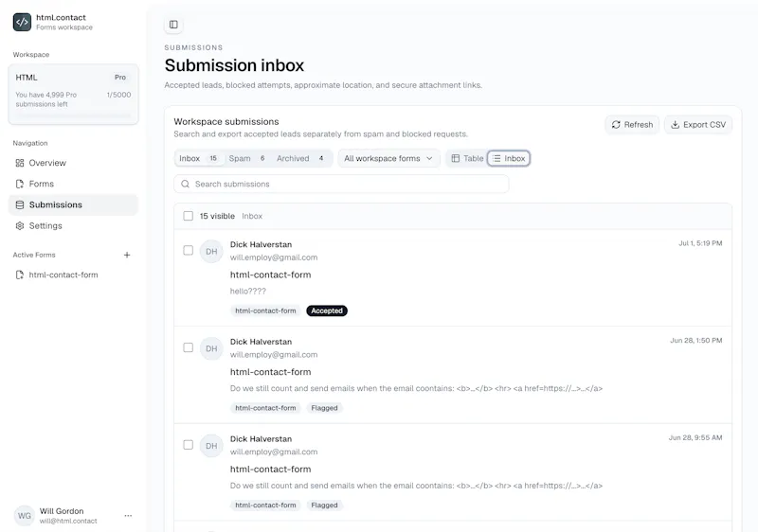Click the Jun 28, 9:55 AM timestamp

695,438
